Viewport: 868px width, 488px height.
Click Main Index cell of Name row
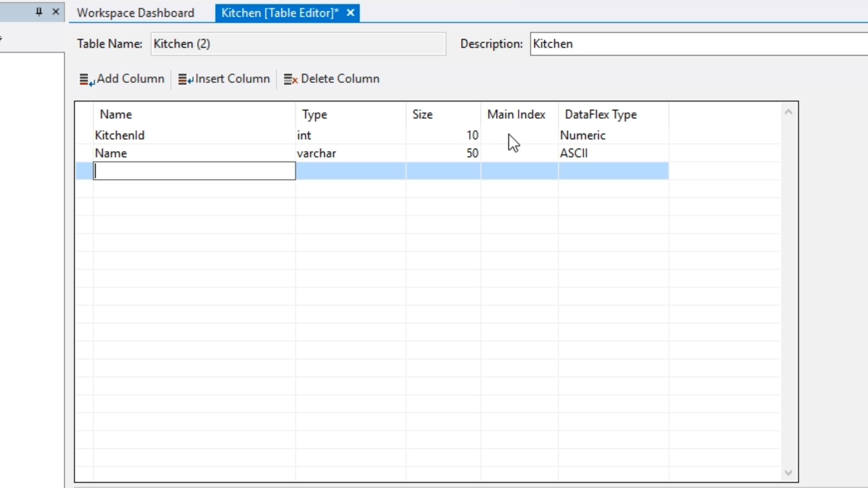(519, 153)
